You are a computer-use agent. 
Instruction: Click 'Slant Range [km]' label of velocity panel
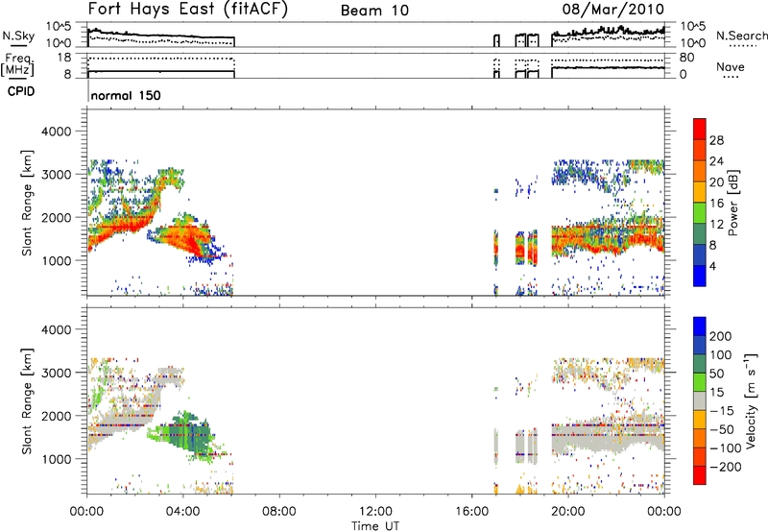[x=27, y=400]
